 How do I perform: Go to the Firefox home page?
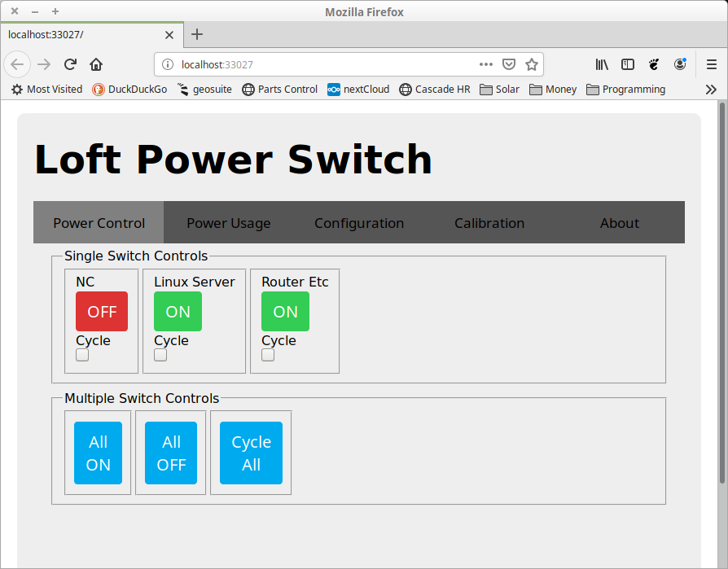[x=96, y=64]
